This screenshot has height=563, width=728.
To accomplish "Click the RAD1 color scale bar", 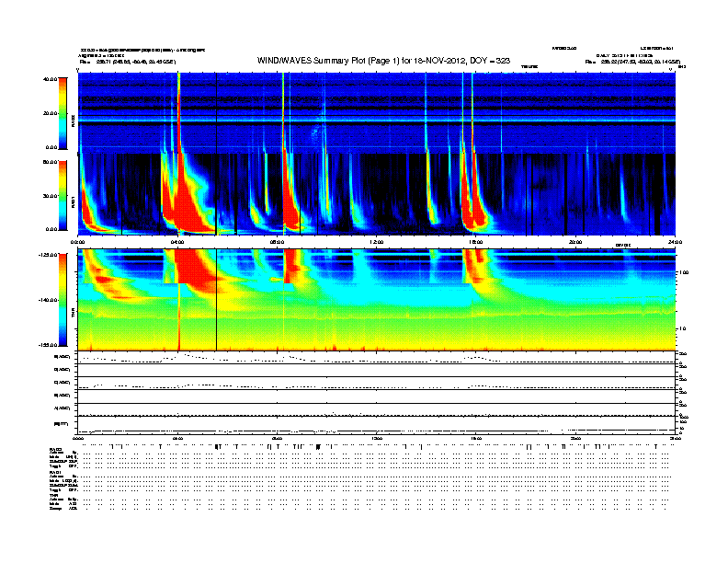I will 63,195.
